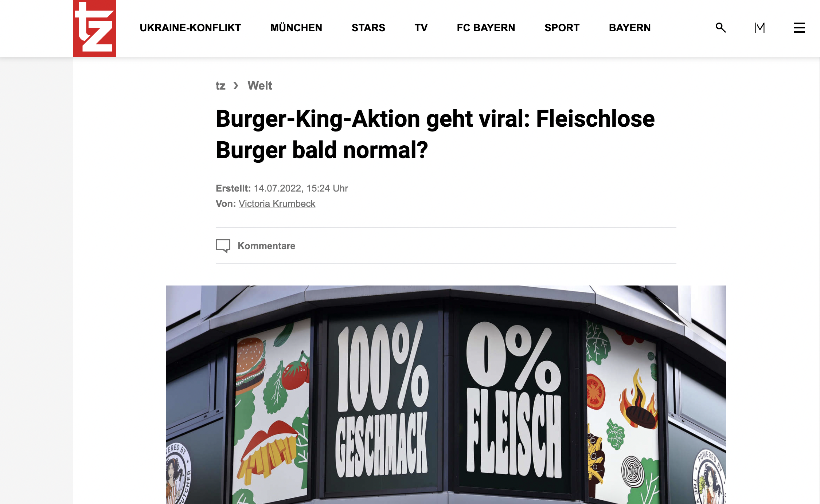Jump to Kommentare section

(266, 246)
